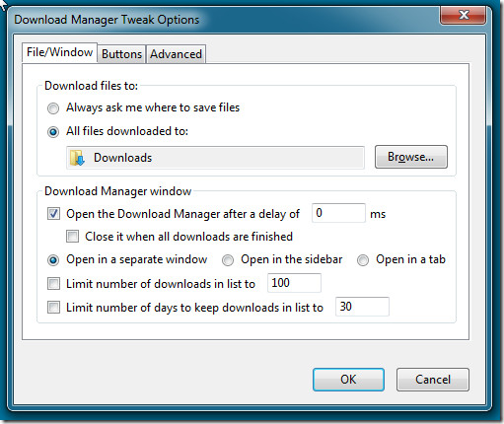The height and width of the screenshot is (424, 504).
Task: Choose Open in a separate window
Action: pos(53,260)
